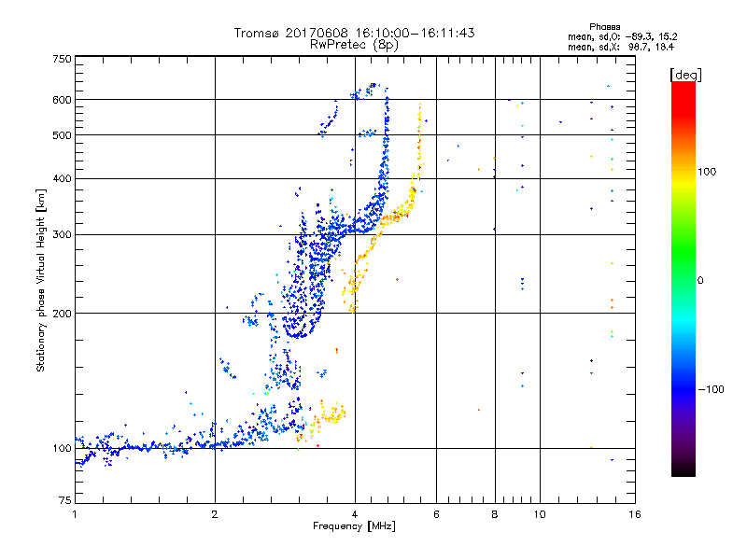Click the colorbar tick label "-100"
Screen dimensions: 747x560
711,389
